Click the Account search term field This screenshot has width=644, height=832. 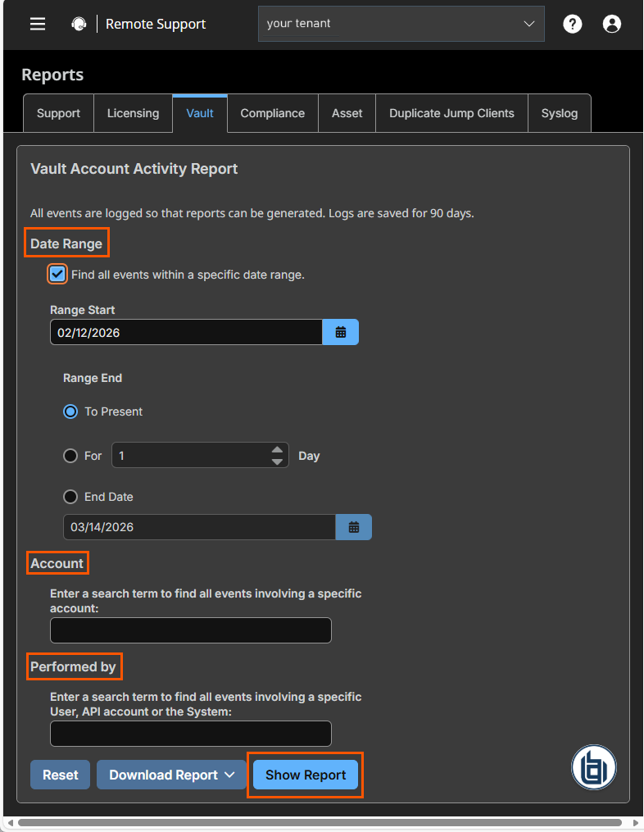pos(191,630)
